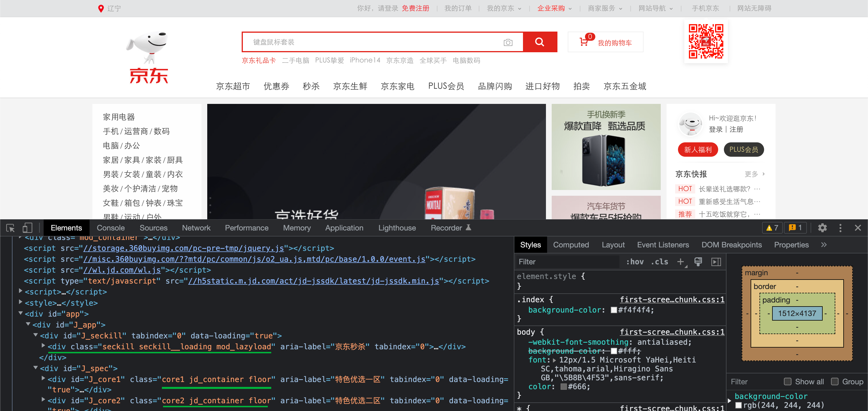Open DevTools settings gear
Viewport: 868px width, 411px height.
[822, 228]
